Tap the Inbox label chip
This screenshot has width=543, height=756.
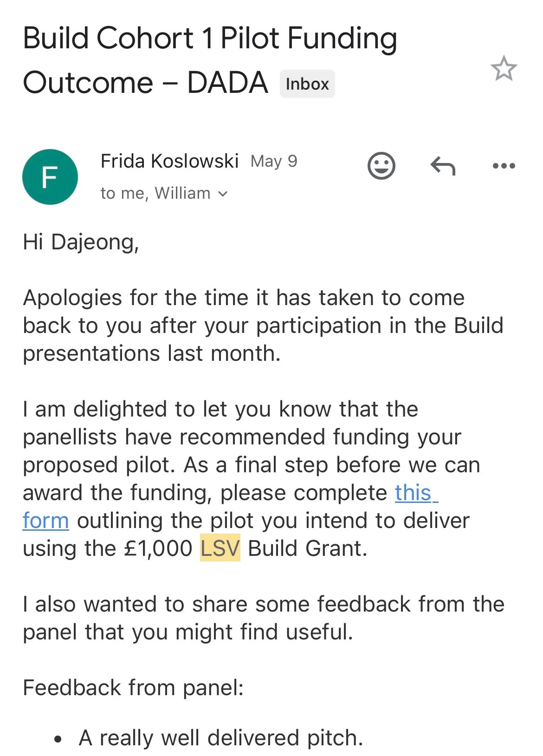[307, 84]
